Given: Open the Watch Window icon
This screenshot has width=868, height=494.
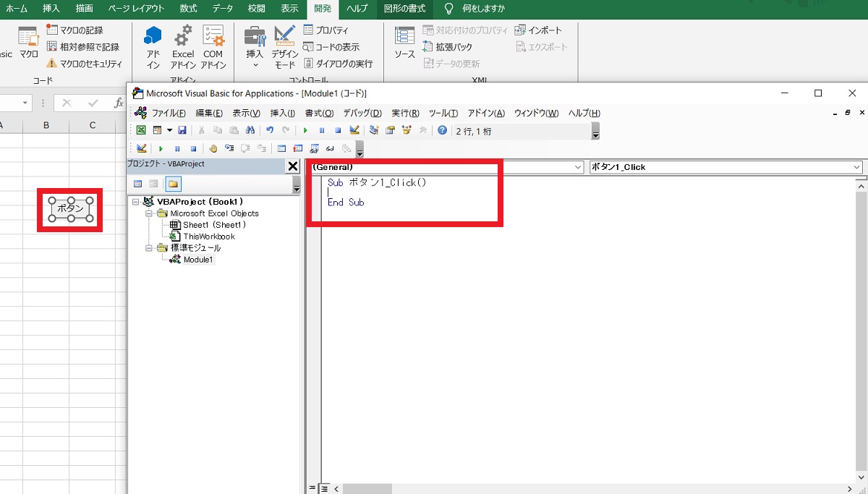Looking at the screenshot, I should click(314, 148).
